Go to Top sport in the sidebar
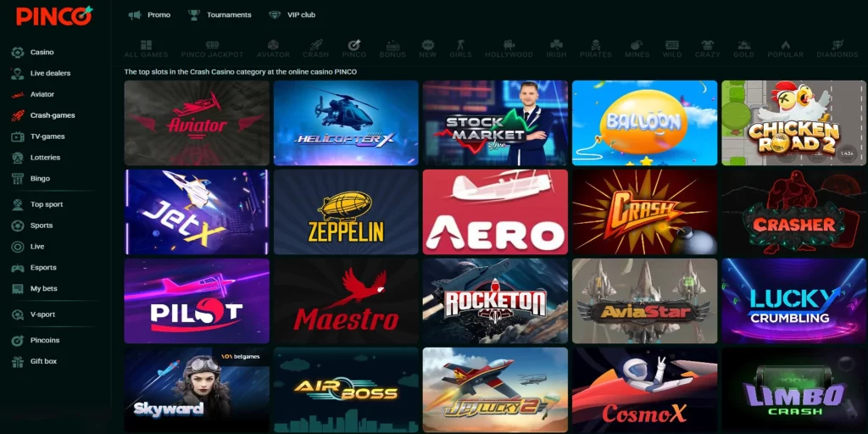Image resolution: width=868 pixels, height=434 pixels. click(x=47, y=204)
